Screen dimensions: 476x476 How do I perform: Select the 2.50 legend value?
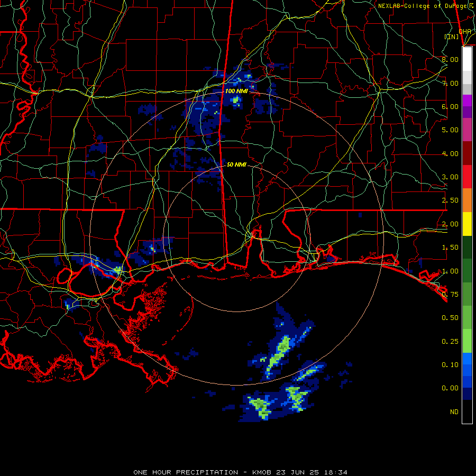[450, 200]
